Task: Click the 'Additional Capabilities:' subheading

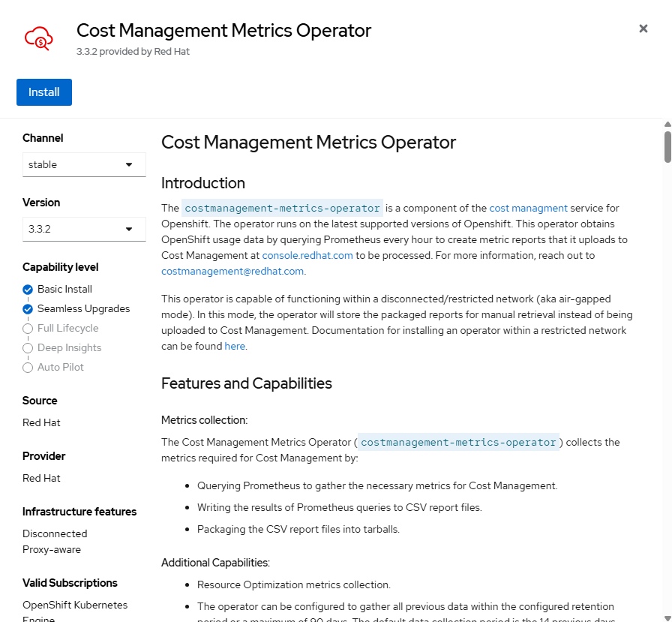Action: coord(215,563)
